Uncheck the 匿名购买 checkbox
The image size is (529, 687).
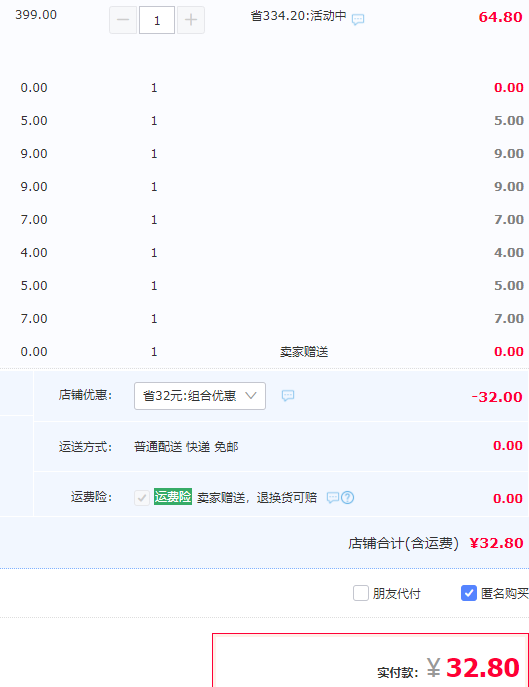469,593
